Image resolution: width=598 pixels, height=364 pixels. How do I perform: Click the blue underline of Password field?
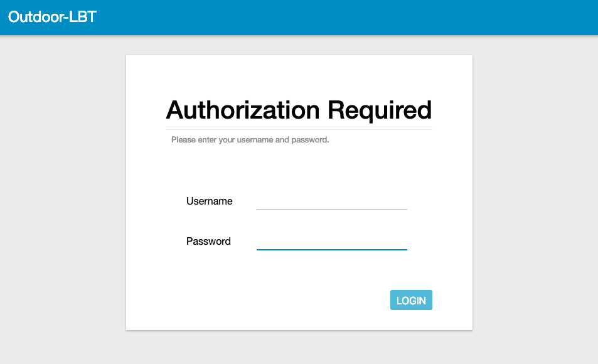[331, 249]
